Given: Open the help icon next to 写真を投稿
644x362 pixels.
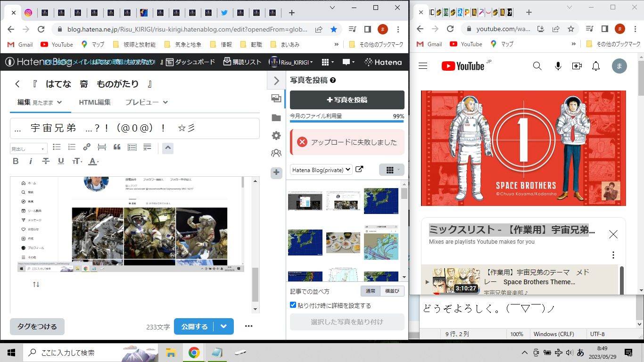Looking at the screenshot, I should [333, 81].
